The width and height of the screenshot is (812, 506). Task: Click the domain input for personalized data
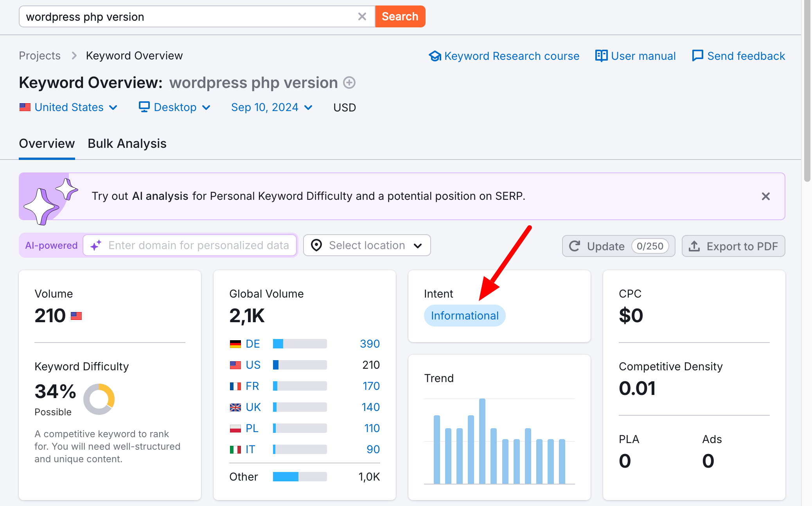pos(190,245)
